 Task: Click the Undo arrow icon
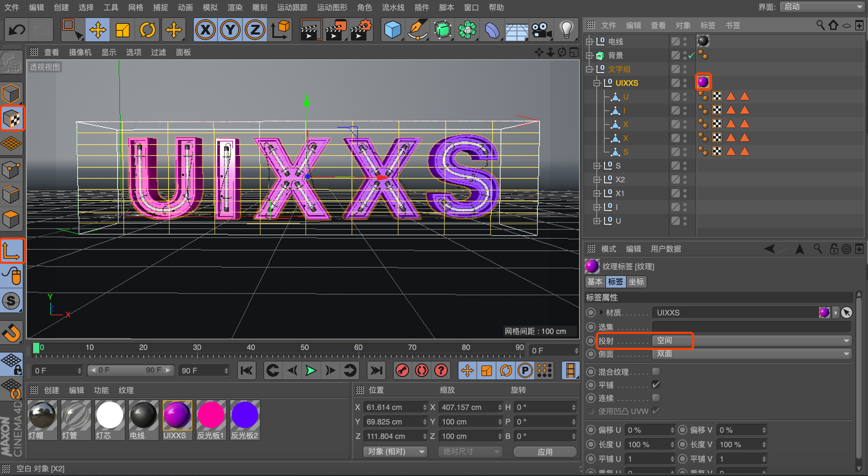pos(17,30)
